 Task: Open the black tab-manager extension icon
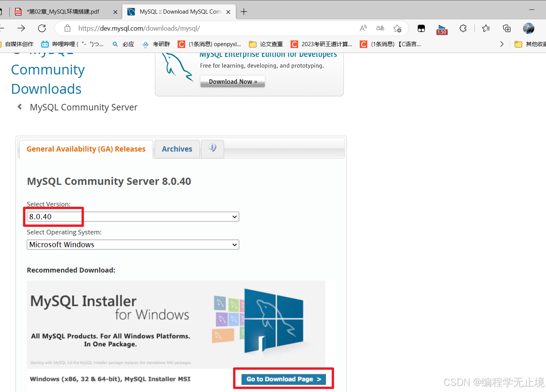click(421, 28)
